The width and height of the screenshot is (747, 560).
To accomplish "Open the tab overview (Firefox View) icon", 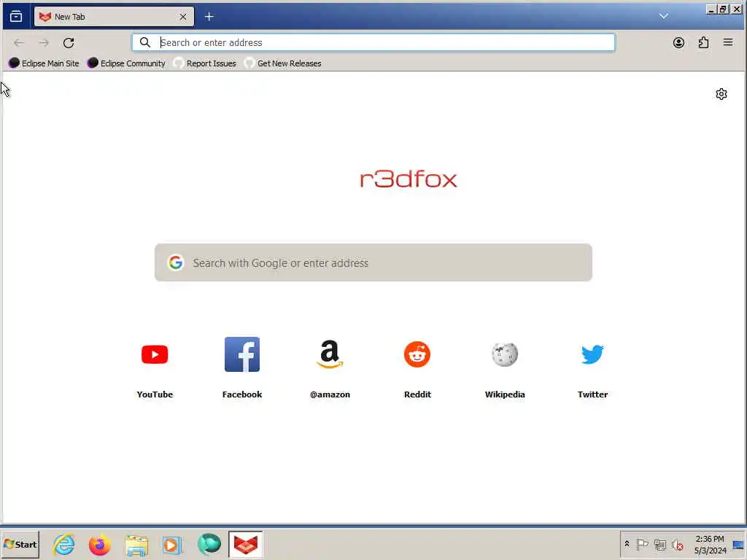I will pos(16,17).
